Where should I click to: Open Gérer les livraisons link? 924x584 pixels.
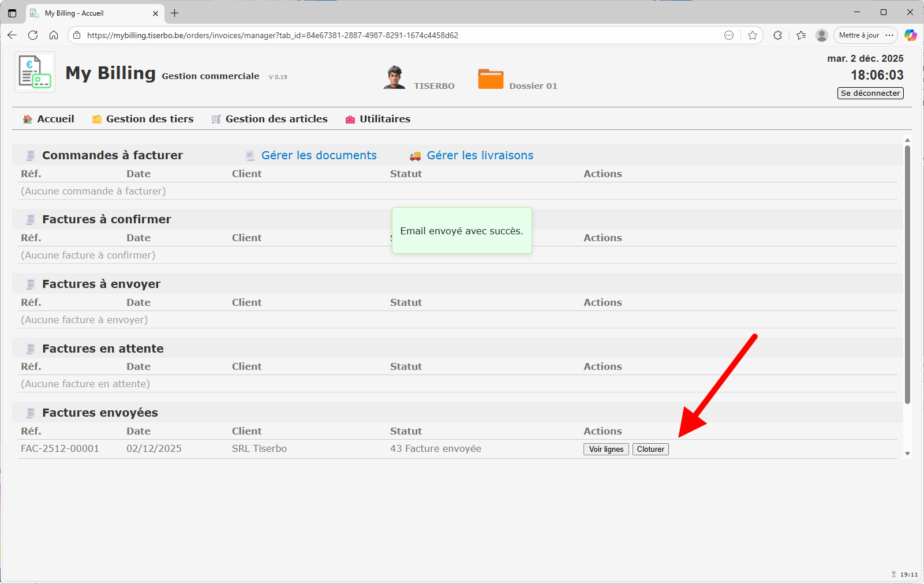point(480,155)
